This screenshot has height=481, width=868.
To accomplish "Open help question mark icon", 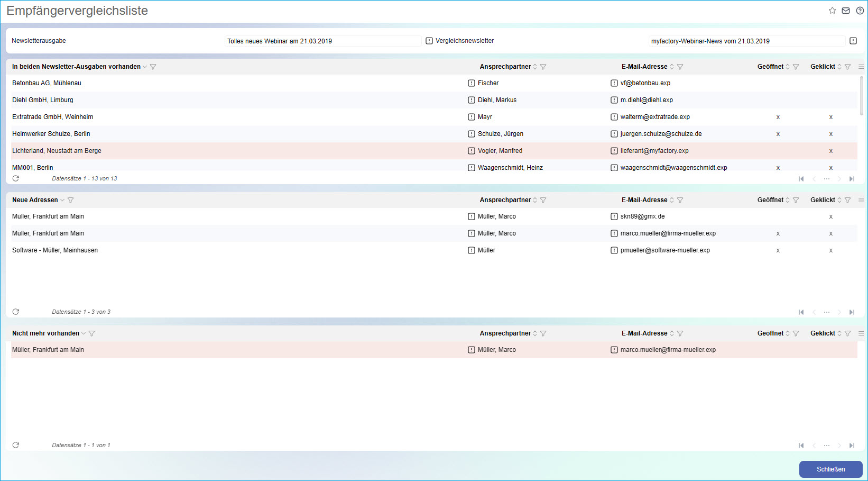I will tap(860, 11).
